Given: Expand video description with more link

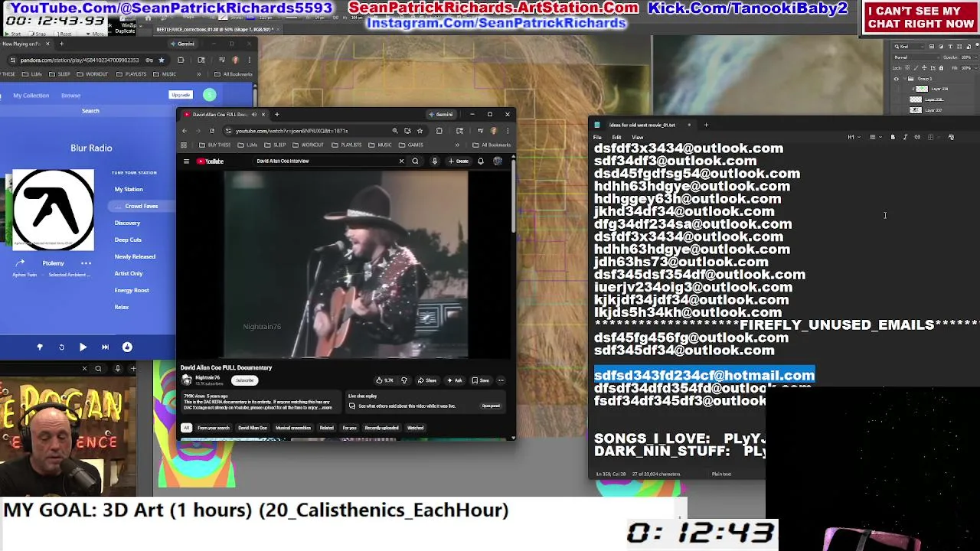Looking at the screenshot, I should click(326, 408).
